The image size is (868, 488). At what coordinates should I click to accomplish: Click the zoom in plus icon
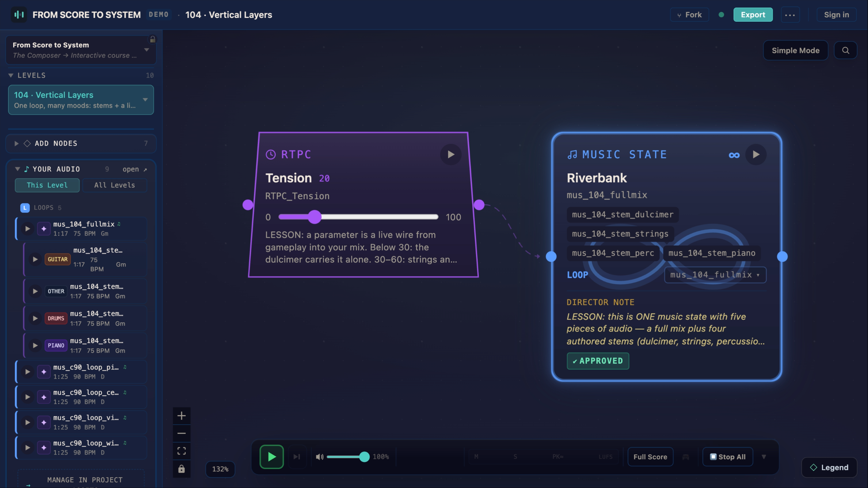click(181, 416)
